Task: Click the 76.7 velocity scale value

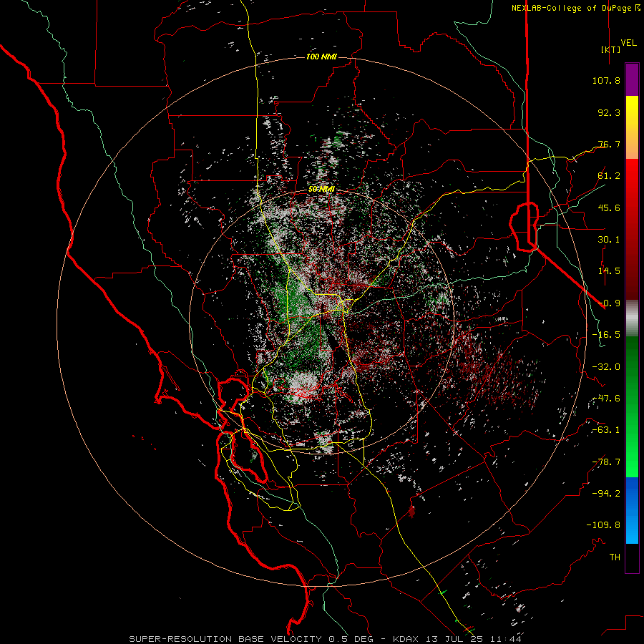Action: [x=609, y=144]
